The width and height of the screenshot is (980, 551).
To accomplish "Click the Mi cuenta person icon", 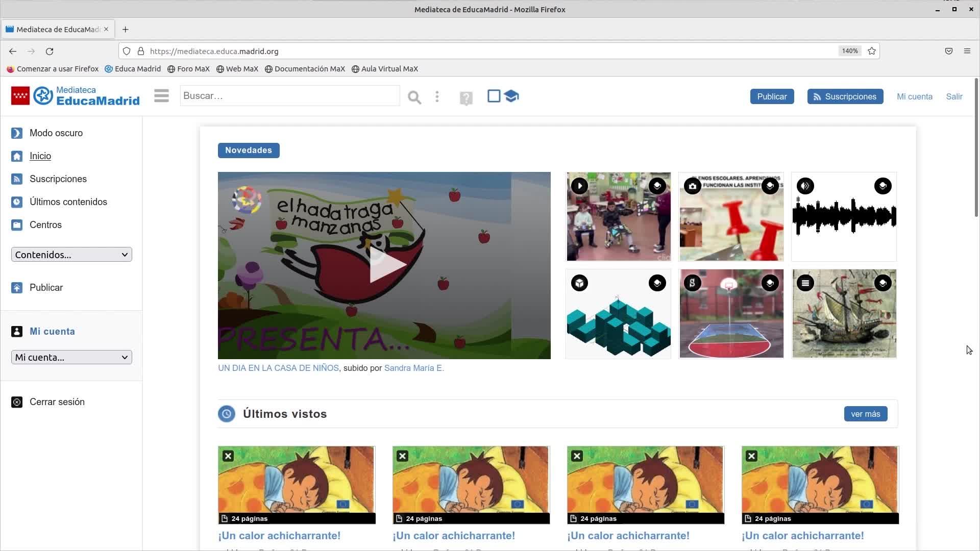I will click(17, 332).
